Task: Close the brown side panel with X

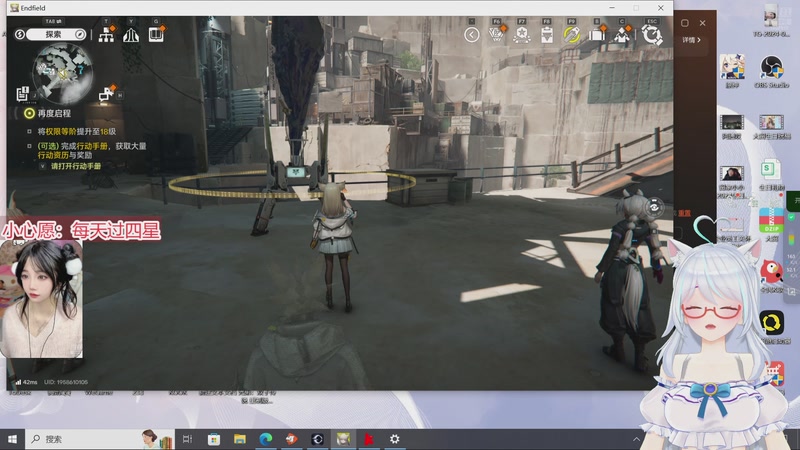Action: coord(703,23)
